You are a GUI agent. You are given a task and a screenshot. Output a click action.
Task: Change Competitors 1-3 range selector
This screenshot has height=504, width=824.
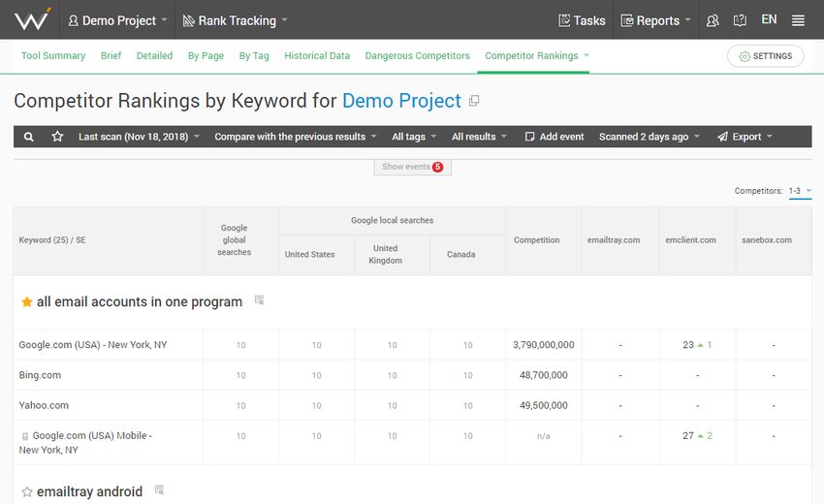[x=800, y=191]
